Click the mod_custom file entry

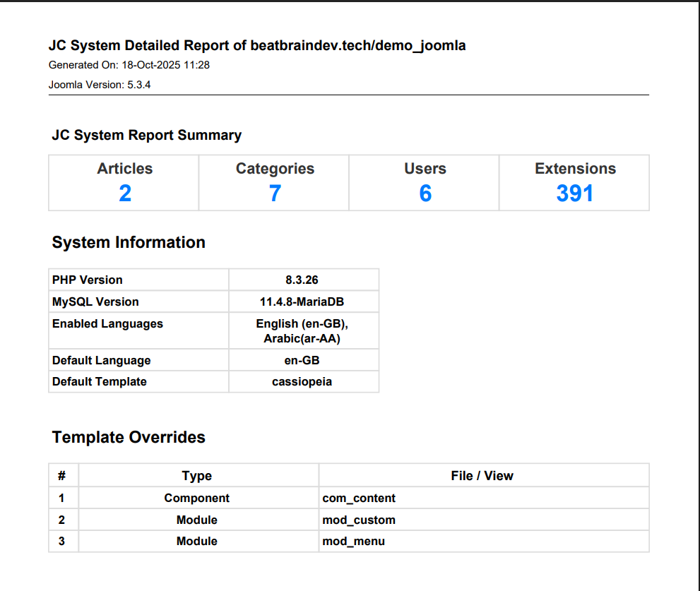[359, 520]
